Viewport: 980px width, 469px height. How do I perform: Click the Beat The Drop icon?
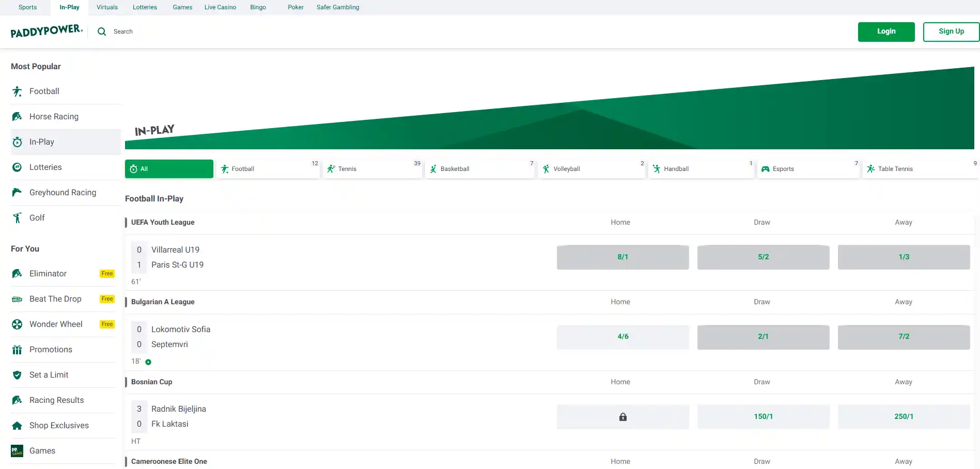click(17, 299)
